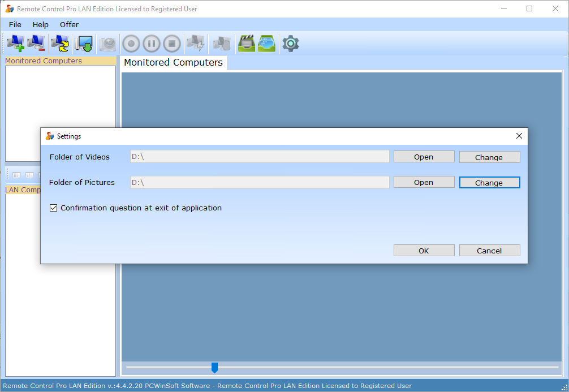
Task: Open the File menu
Action: click(15, 24)
